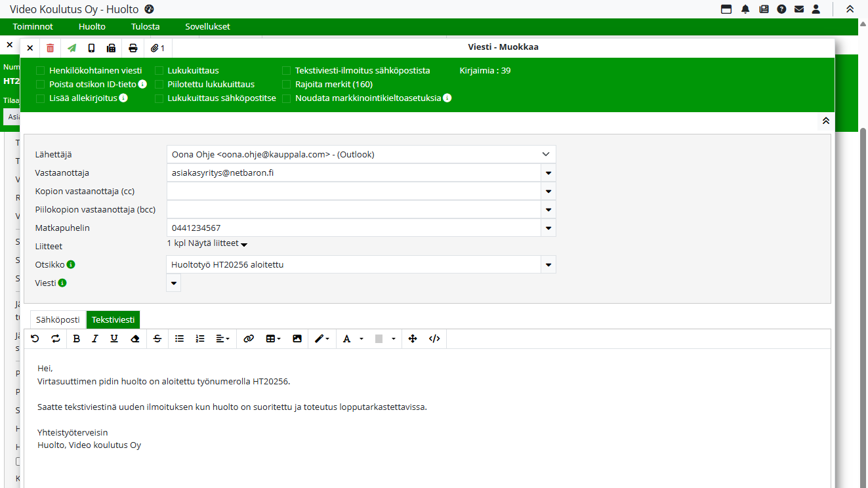Open the text background color swatch

tap(379, 338)
